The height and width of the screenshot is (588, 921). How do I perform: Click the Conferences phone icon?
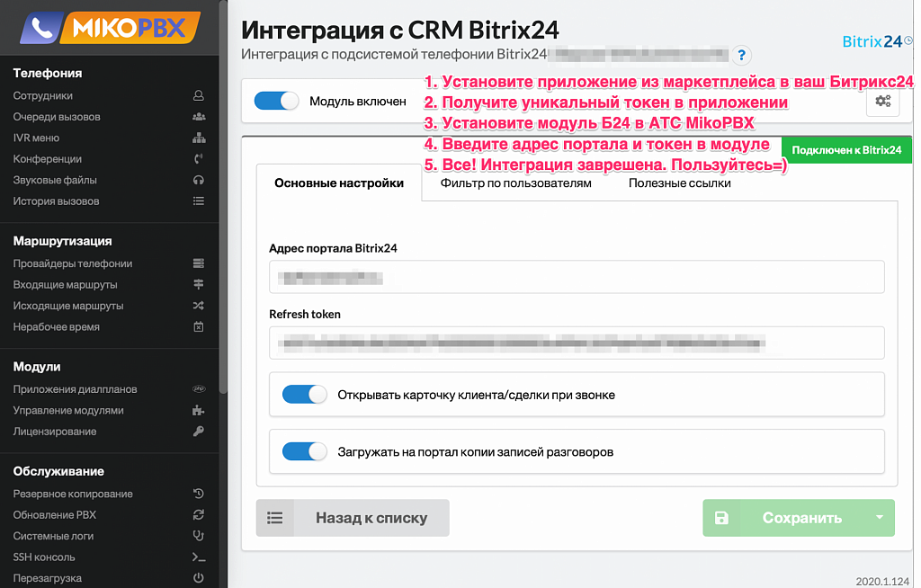tap(199, 158)
